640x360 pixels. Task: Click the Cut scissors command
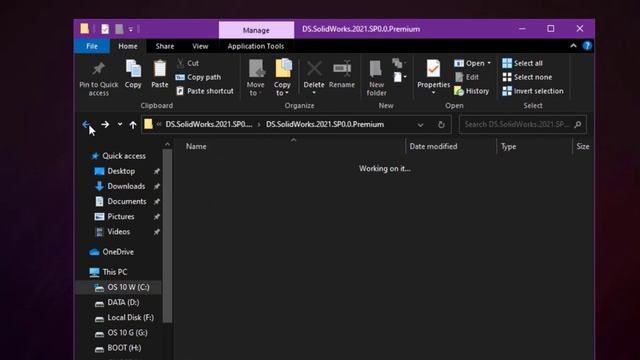point(188,63)
